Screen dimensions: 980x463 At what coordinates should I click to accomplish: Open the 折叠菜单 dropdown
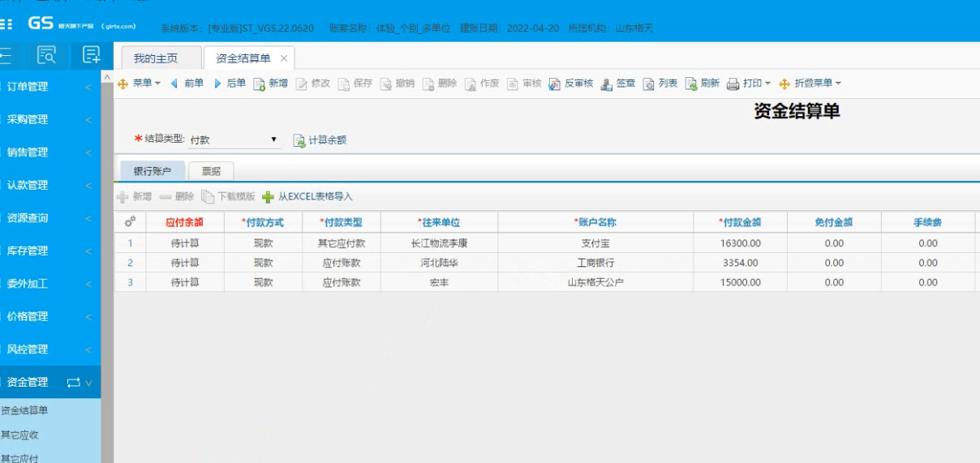(810, 83)
